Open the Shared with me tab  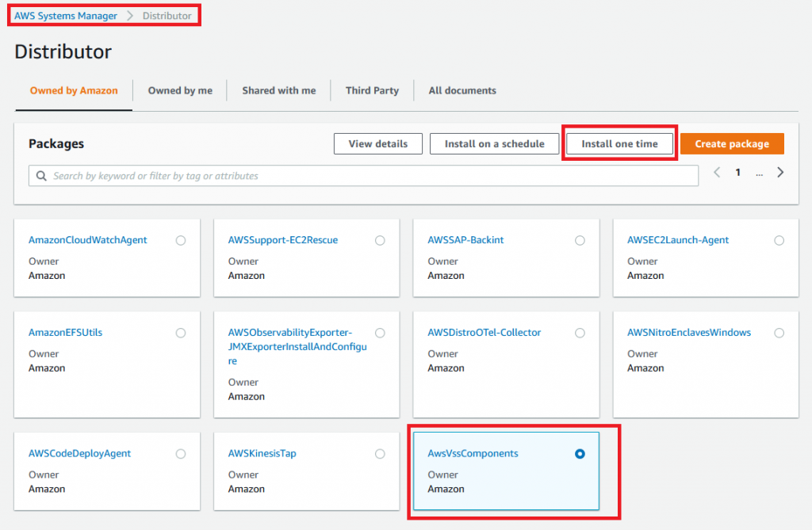pyautogui.click(x=278, y=90)
